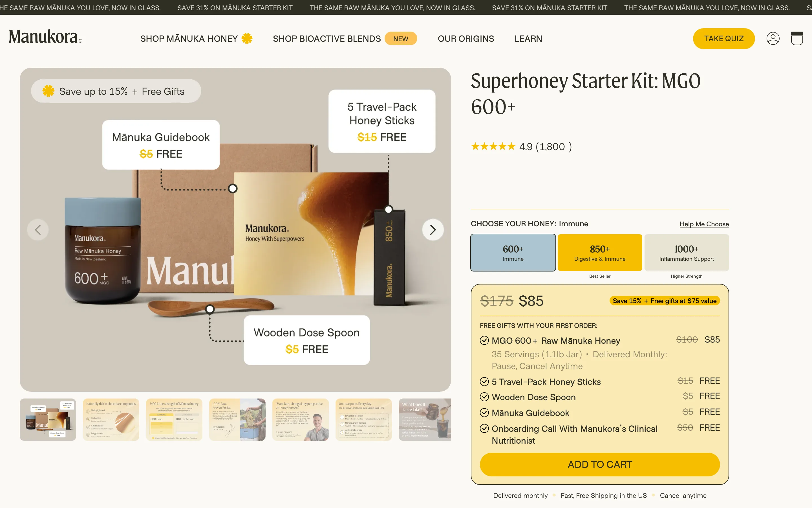Select '100% Raw. Proven Purity' thumbnail
This screenshot has height=508, width=812.
(237, 420)
